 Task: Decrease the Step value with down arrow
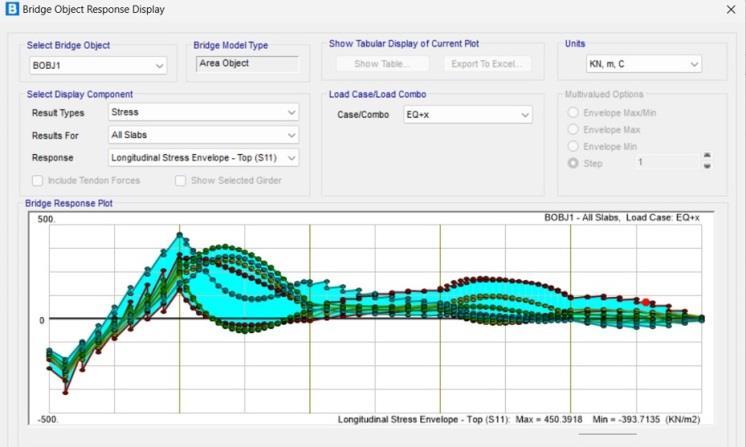click(707, 166)
